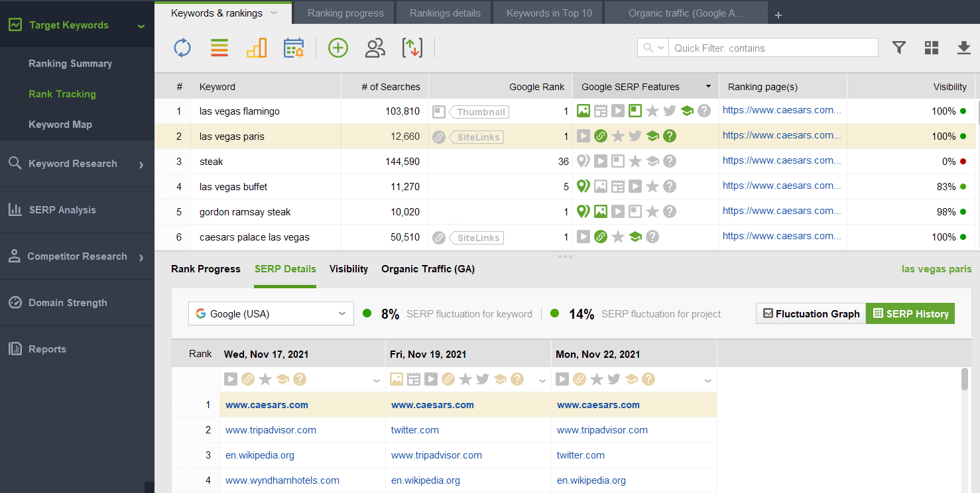Click the panel splitter dots handle
980x493 pixels.
tap(565, 256)
